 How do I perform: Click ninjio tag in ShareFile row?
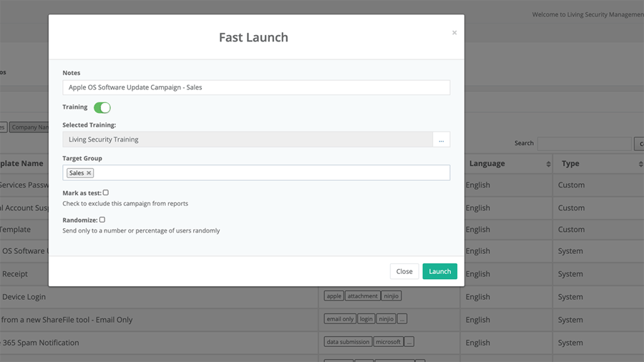coord(386,319)
